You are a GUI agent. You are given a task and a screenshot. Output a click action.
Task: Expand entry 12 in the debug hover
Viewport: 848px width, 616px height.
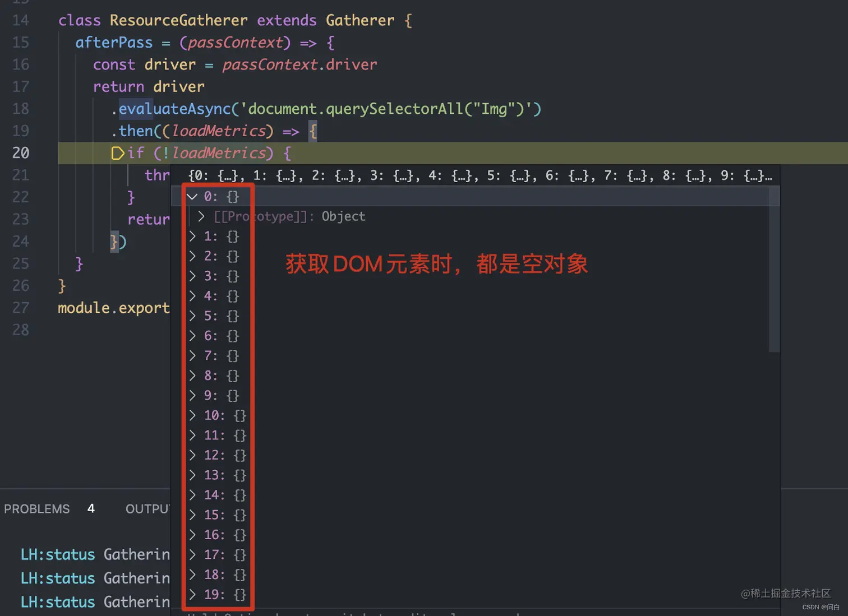click(192, 455)
